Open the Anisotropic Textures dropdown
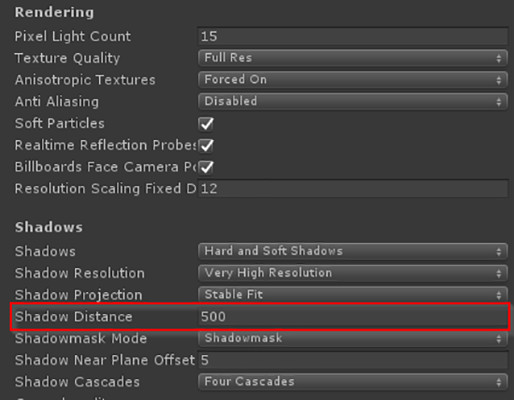This screenshot has width=514, height=400. click(353, 80)
